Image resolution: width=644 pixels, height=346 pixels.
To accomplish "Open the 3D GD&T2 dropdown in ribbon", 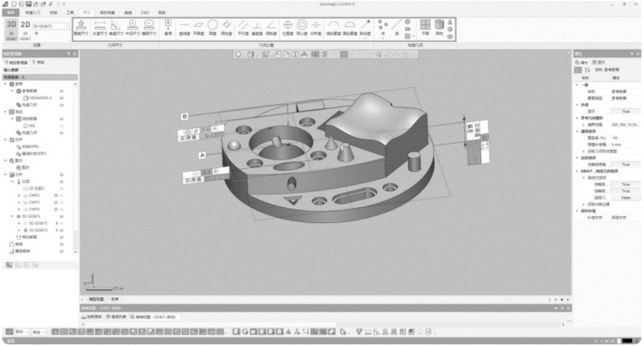I will 51,26.
